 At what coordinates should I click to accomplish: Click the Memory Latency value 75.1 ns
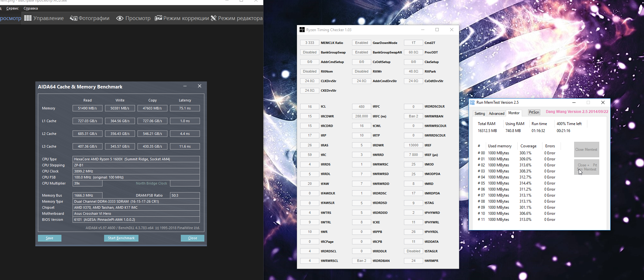coord(185,108)
